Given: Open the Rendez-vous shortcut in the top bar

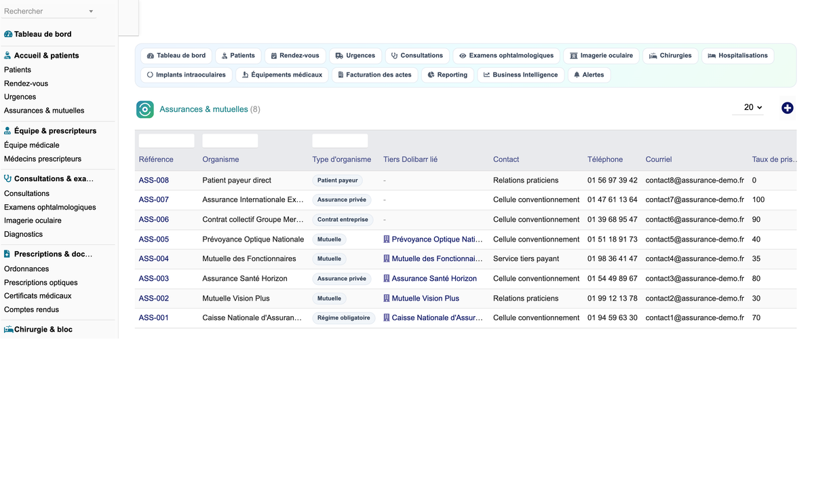Looking at the screenshot, I should pos(295,56).
